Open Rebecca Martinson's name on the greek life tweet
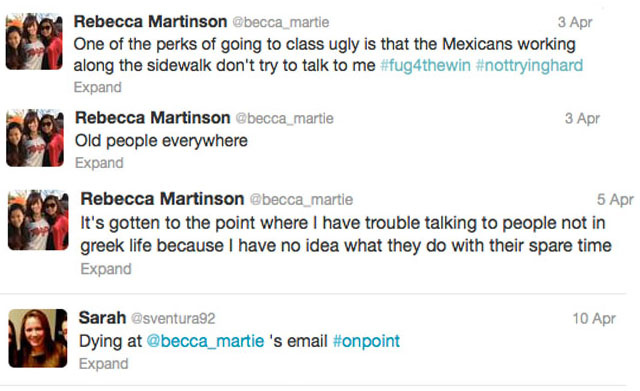The height and width of the screenshot is (391, 640). pos(162,199)
